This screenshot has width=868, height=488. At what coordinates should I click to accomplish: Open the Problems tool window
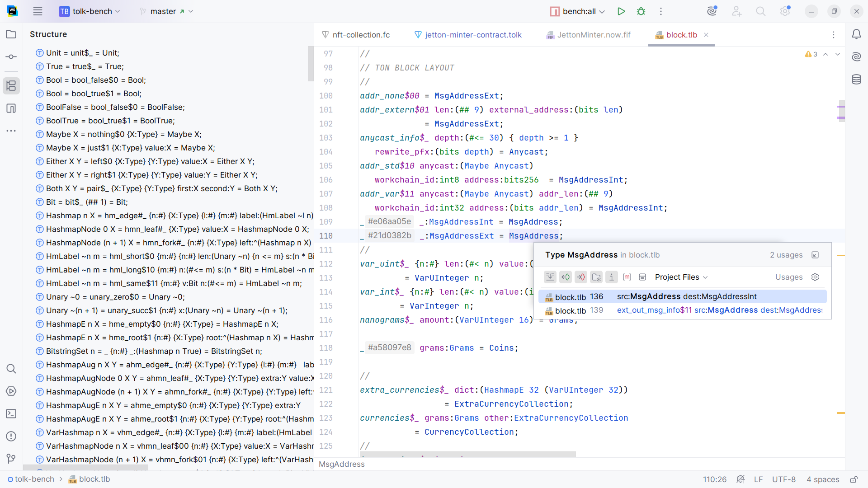point(11,436)
